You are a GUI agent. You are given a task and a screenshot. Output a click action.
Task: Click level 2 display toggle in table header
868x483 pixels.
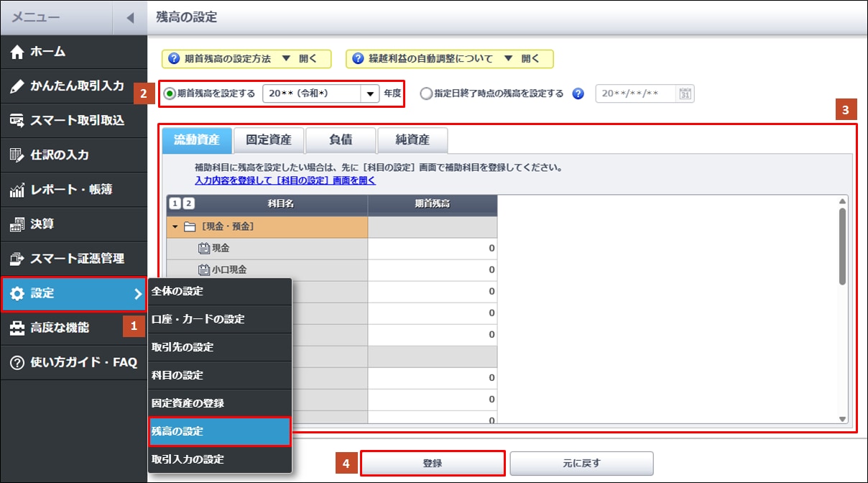pos(188,204)
